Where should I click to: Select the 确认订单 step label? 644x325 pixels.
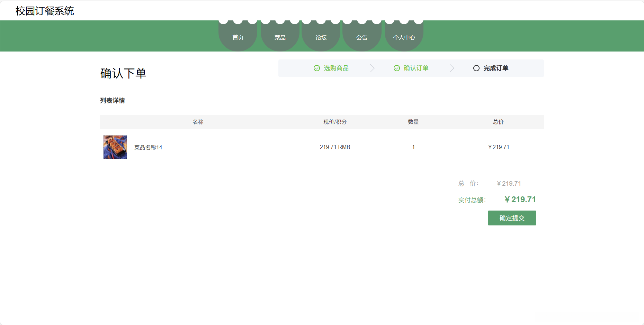tap(416, 68)
